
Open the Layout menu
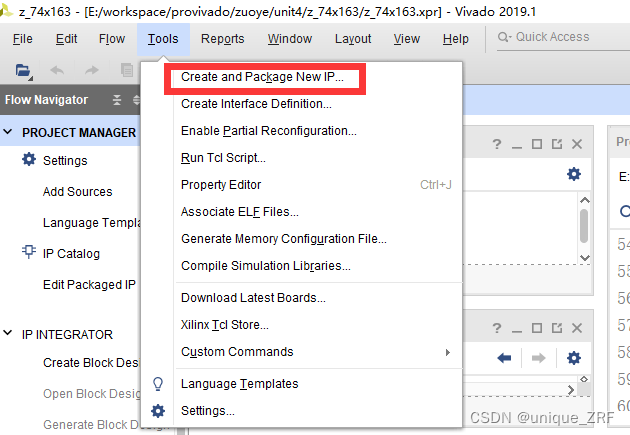[x=353, y=39]
